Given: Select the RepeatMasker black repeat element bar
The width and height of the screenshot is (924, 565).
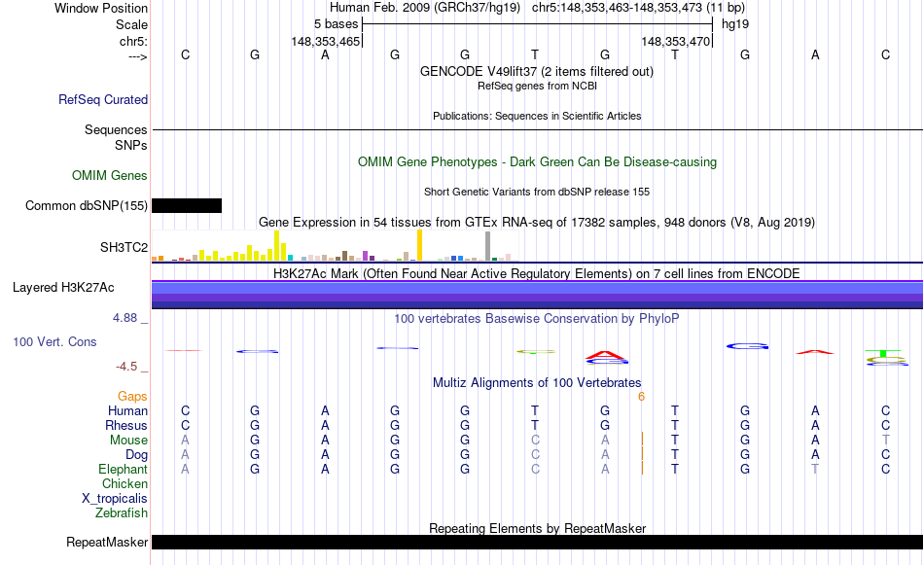Looking at the screenshot, I should tap(537, 542).
